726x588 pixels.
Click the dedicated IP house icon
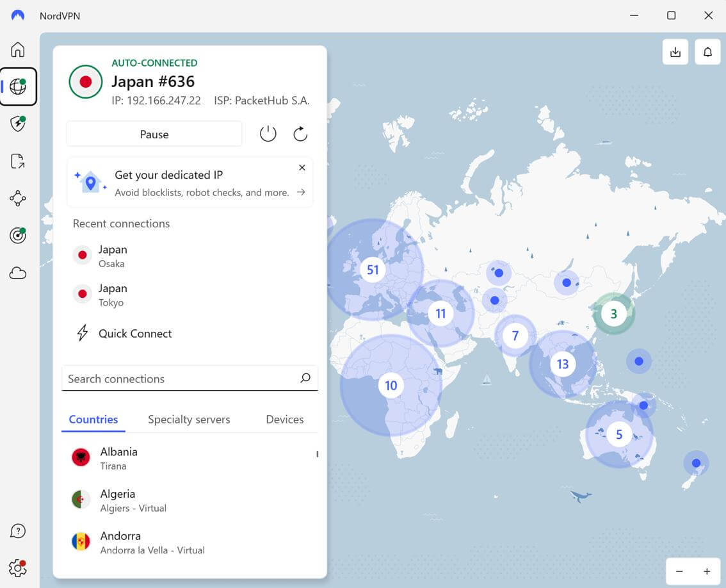coord(91,182)
